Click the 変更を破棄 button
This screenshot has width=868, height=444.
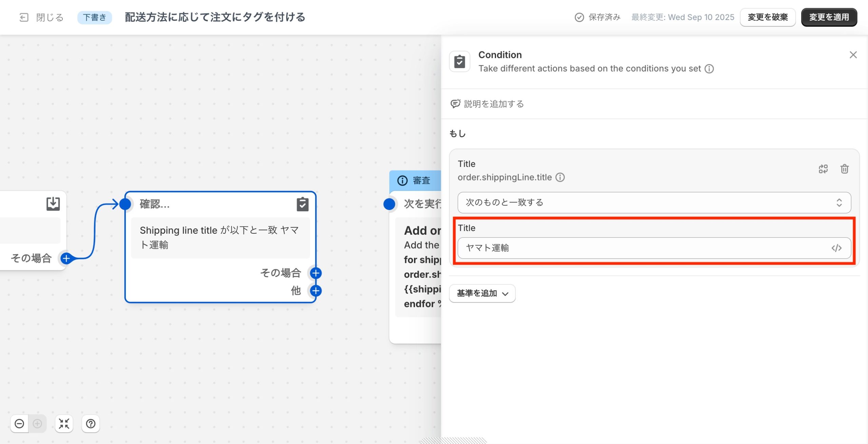click(x=768, y=17)
